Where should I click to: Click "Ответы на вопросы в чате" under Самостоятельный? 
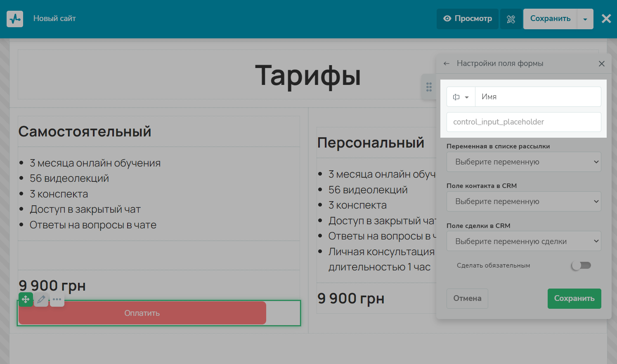pyautogui.click(x=93, y=225)
